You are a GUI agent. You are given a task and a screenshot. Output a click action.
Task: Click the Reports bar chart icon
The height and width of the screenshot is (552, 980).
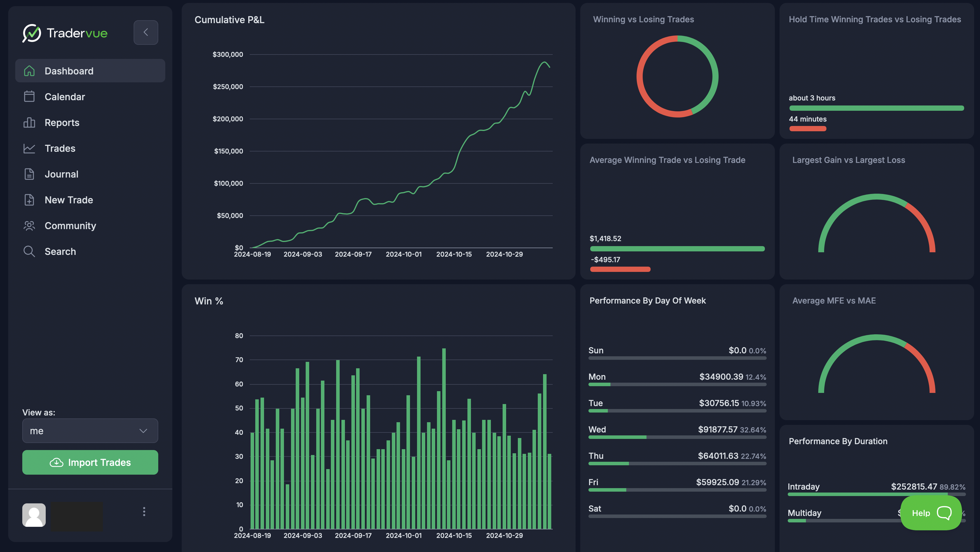[29, 122]
